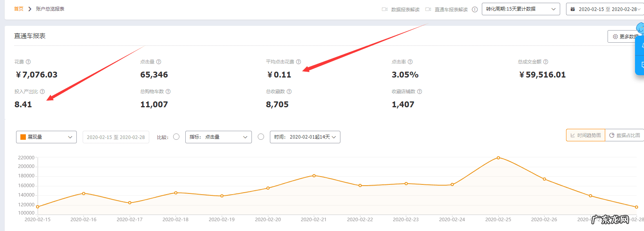Image resolution: width=644 pixels, height=231 pixels.
Task: Open help icon beside 花费
Action: point(28,62)
